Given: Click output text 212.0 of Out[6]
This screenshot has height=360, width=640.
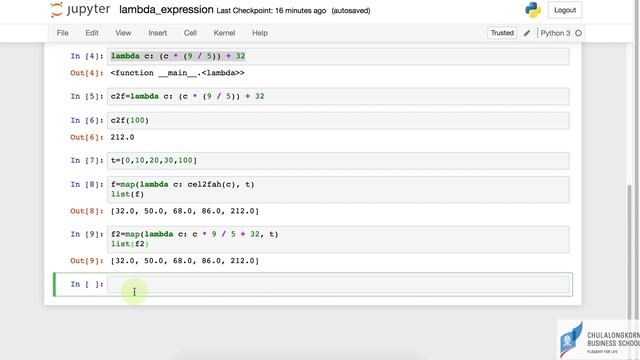Looking at the screenshot, I should click(122, 137).
